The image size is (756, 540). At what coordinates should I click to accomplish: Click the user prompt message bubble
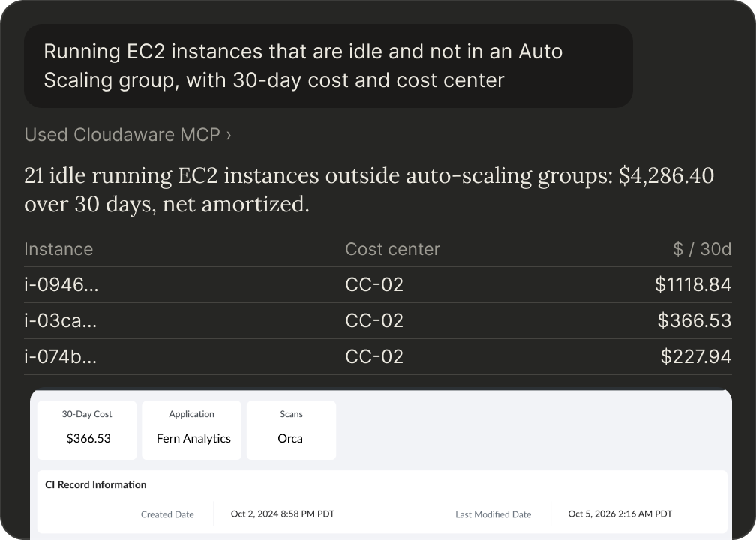point(328,66)
